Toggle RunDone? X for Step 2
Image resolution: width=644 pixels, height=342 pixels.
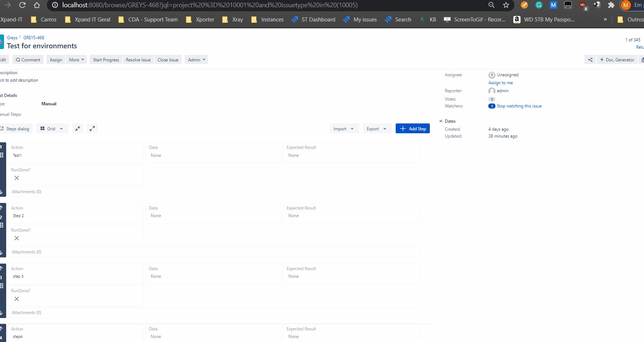[x=17, y=238]
